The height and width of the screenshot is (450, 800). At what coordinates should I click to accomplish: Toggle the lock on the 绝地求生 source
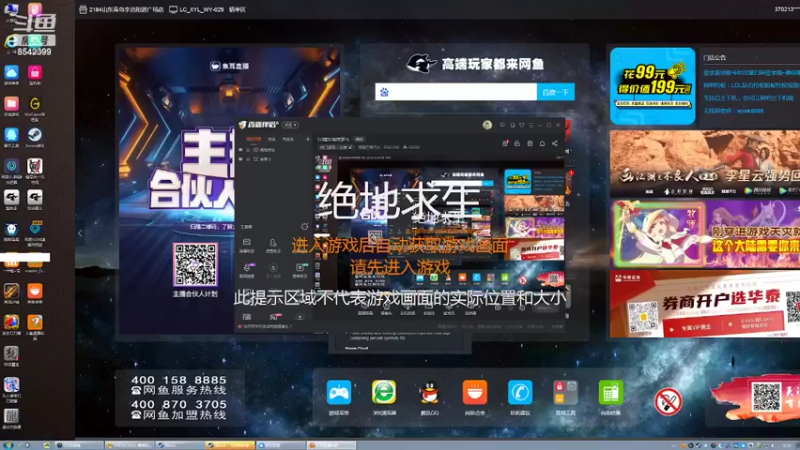(248, 150)
